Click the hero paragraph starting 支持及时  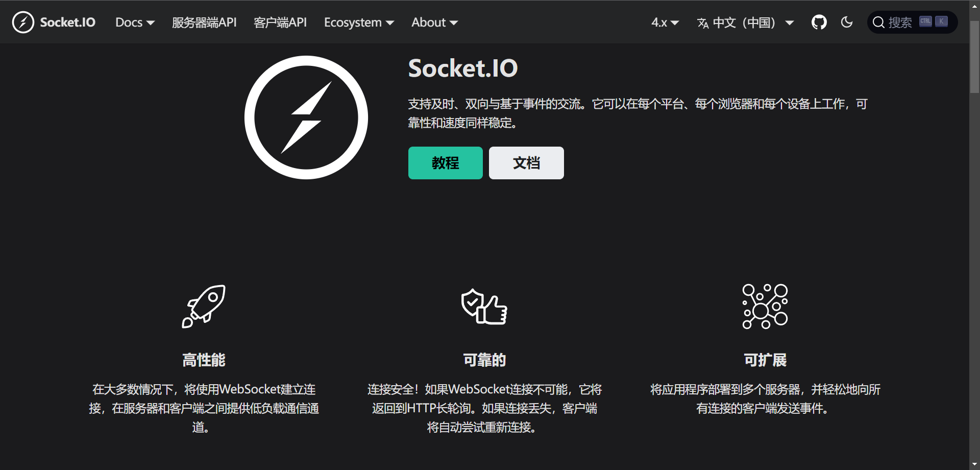tap(638, 113)
